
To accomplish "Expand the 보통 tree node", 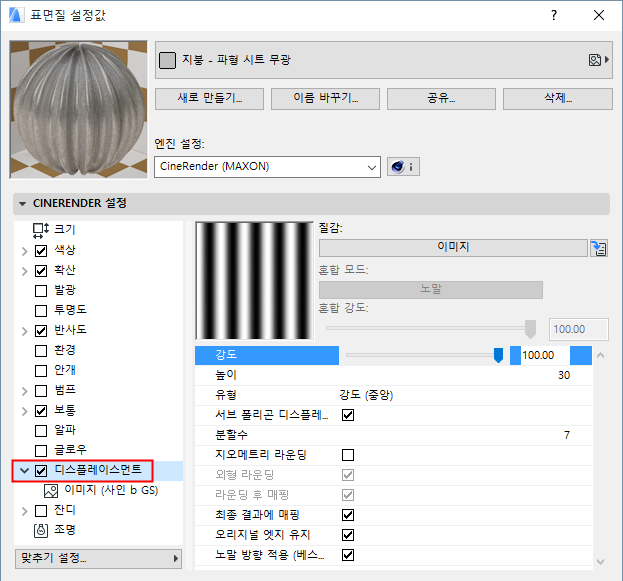I will coord(24,411).
